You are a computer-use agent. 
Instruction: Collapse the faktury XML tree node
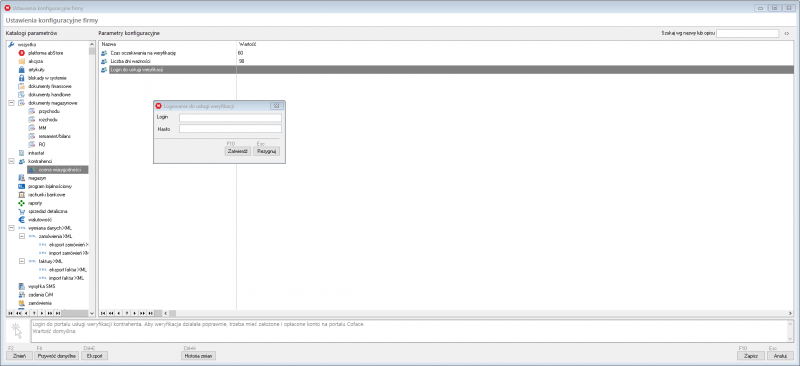click(x=21, y=261)
